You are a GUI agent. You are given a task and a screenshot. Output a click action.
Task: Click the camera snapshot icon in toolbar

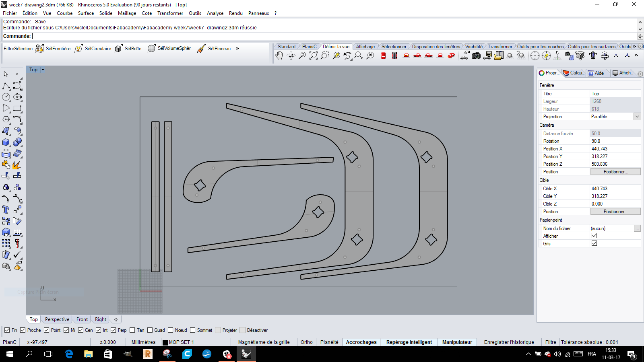coord(476,56)
